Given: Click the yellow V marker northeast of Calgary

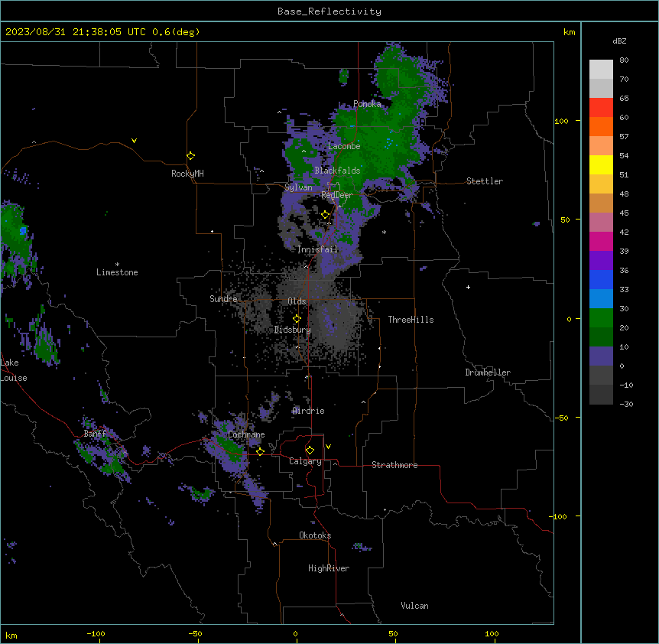Looking at the screenshot, I should [x=328, y=447].
